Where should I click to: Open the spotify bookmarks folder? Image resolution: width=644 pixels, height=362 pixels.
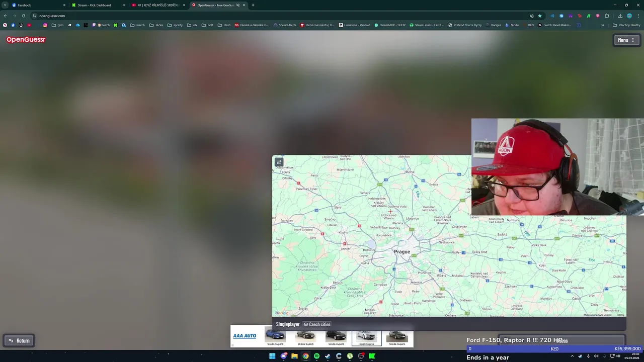tap(175, 25)
